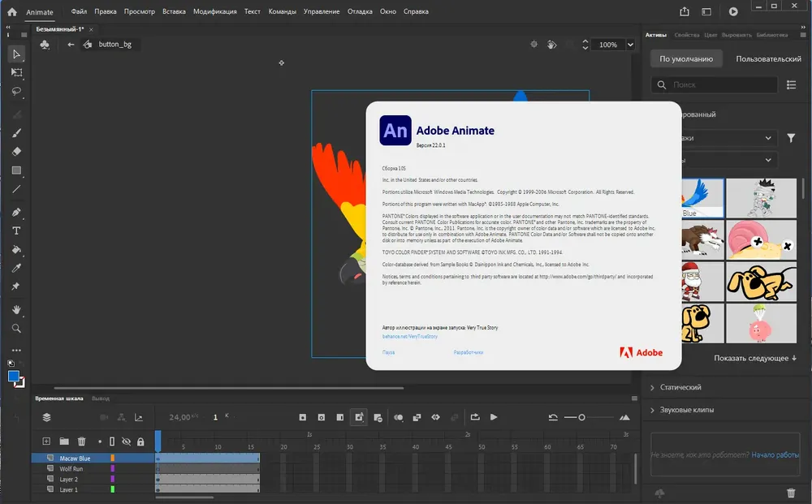812x504 pixels.
Task: Switch to the Пользовательский tab
Action: click(x=768, y=59)
